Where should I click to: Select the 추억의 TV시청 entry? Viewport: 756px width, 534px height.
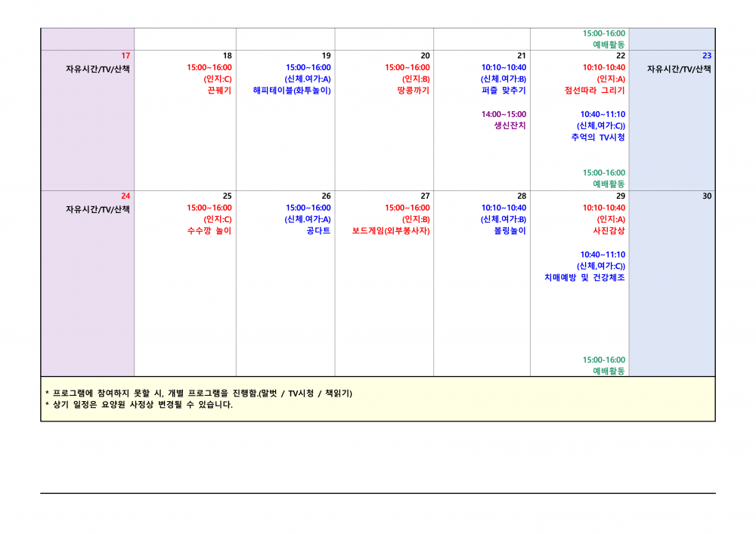click(x=598, y=137)
